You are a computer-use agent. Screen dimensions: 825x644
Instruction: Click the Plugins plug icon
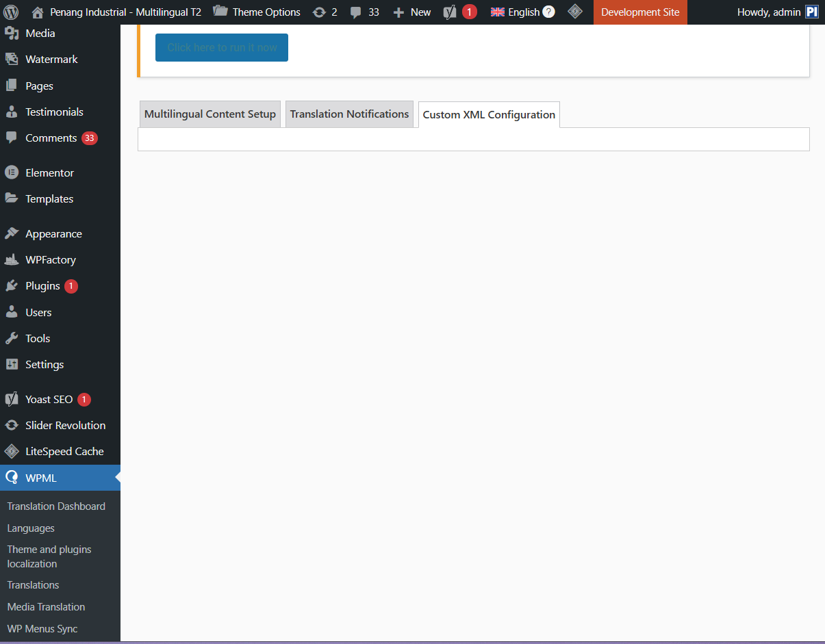click(12, 285)
